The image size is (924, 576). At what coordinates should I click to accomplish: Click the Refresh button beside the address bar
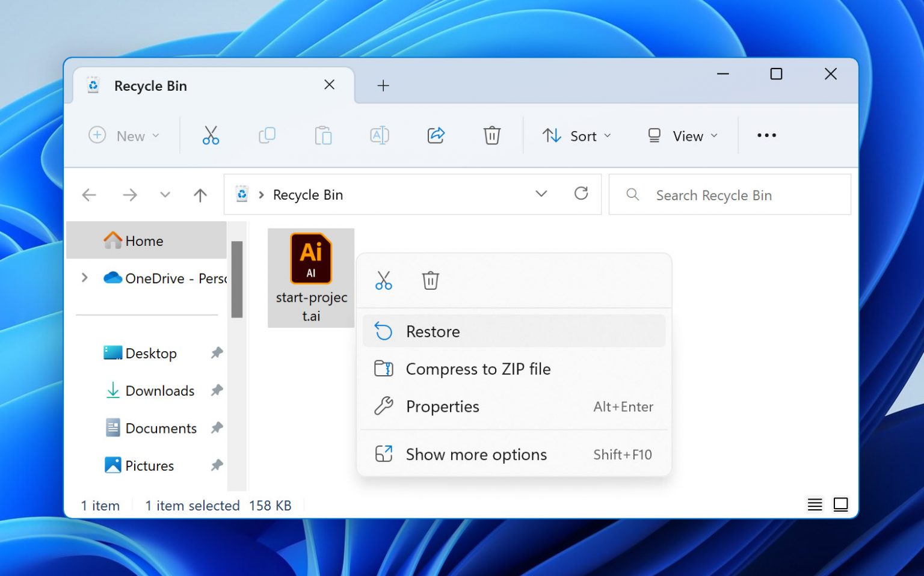tap(581, 194)
